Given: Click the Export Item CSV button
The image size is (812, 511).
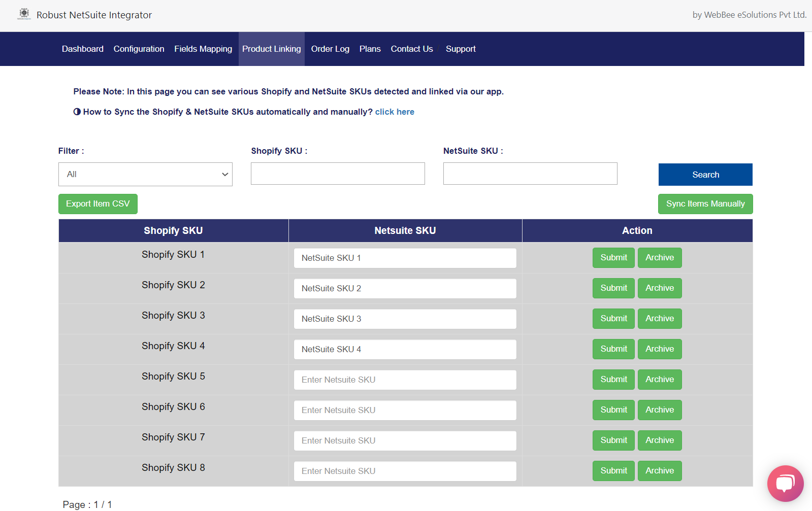Looking at the screenshot, I should pos(98,204).
